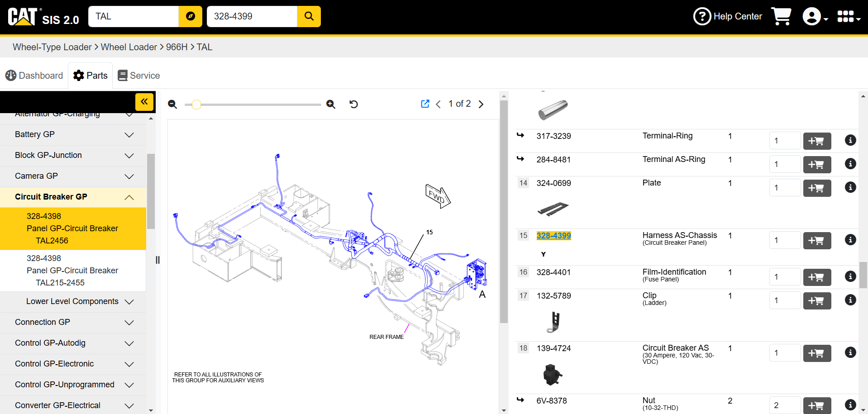Open the apps grid menu

[849, 17]
